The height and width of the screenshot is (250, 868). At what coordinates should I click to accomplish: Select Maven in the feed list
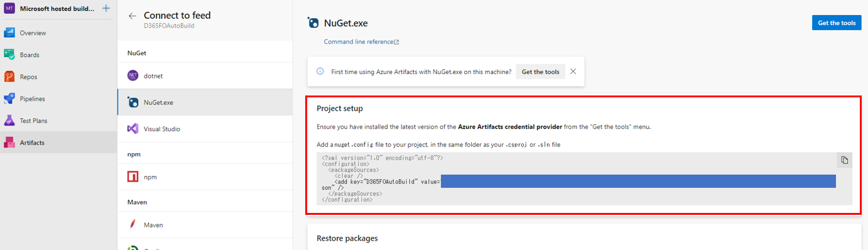[x=205, y=224]
